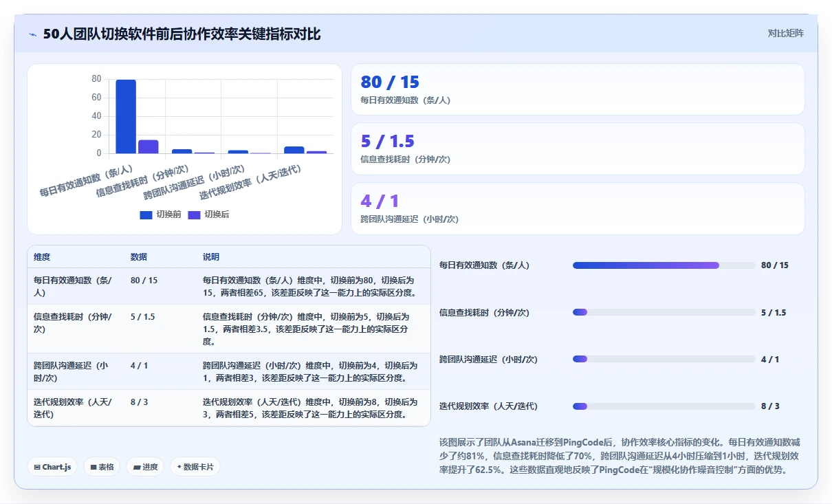Viewport: 832px width, 504px height.
Task: Click 迭代规划效率 in the table's first column
Action: [x=73, y=408]
